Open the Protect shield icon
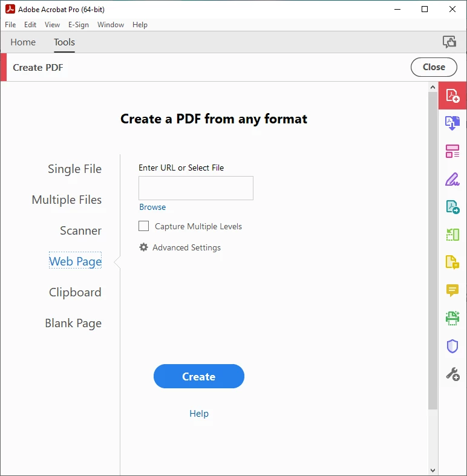467x476 pixels. click(452, 346)
